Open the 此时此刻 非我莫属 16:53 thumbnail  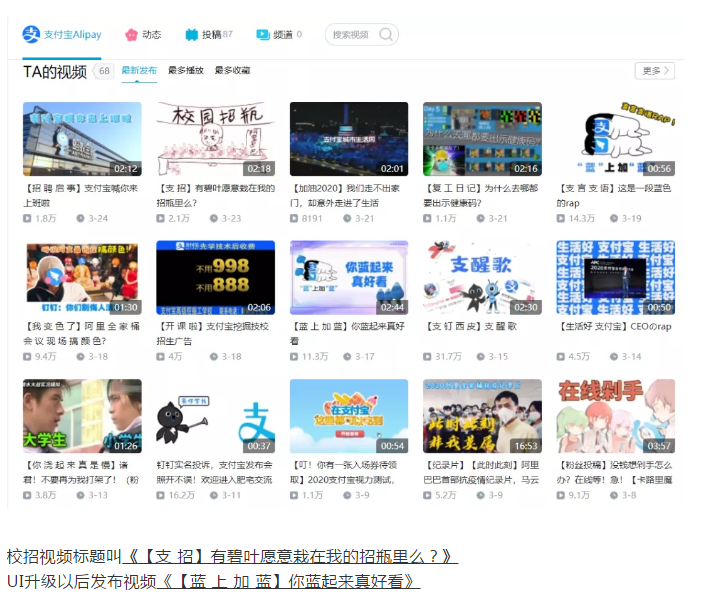pyautogui.click(x=482, y=416)
